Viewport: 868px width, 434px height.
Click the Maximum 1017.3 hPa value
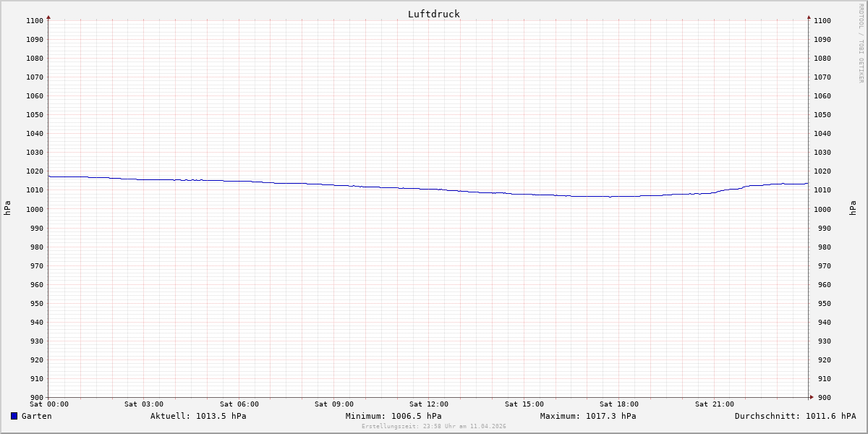(588, 416)
